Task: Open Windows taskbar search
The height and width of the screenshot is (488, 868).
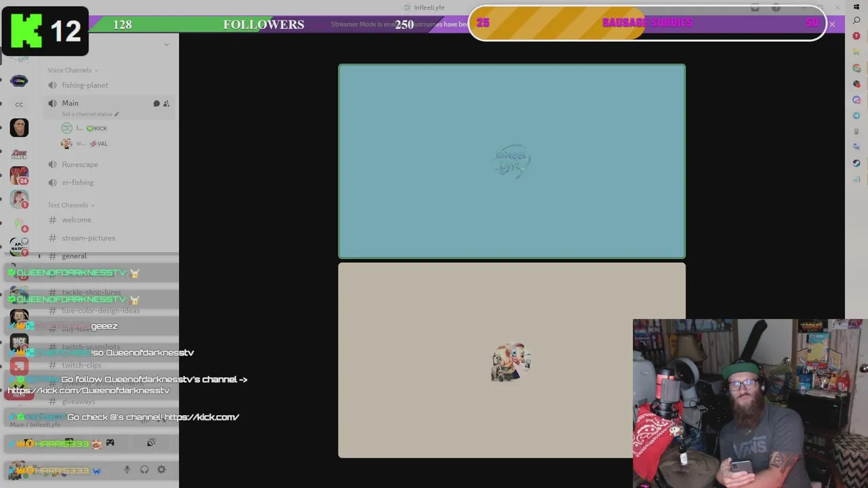Action: [x=856, y=21]
